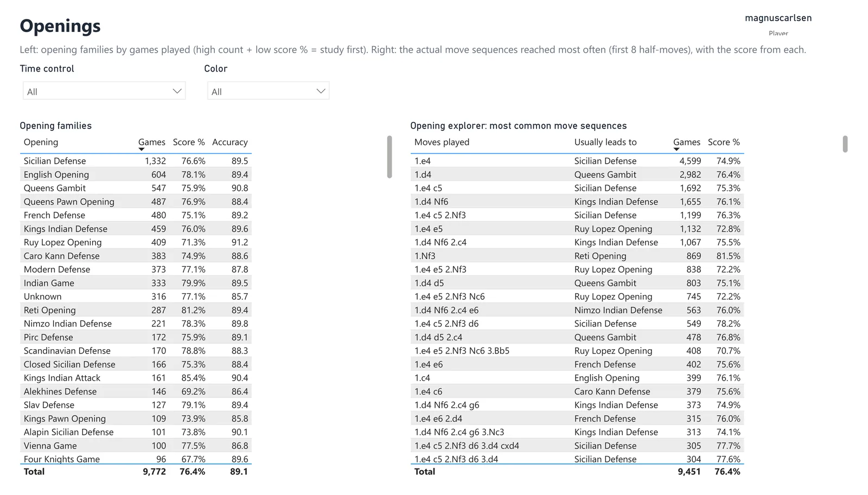This screenshot has width=868, height=495.
Task: Select the Caro Kann Defense family row
Action: pyautogui.click(x=136, y=256)
